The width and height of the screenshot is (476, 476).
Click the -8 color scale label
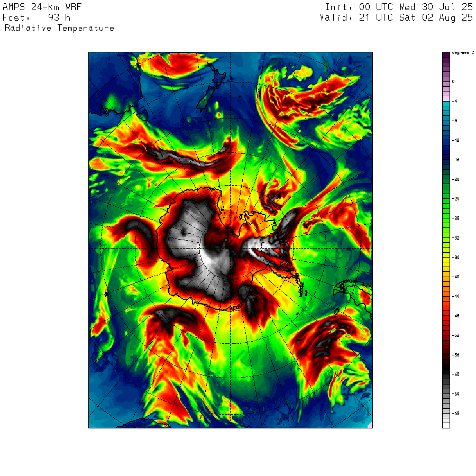(455, 121)
